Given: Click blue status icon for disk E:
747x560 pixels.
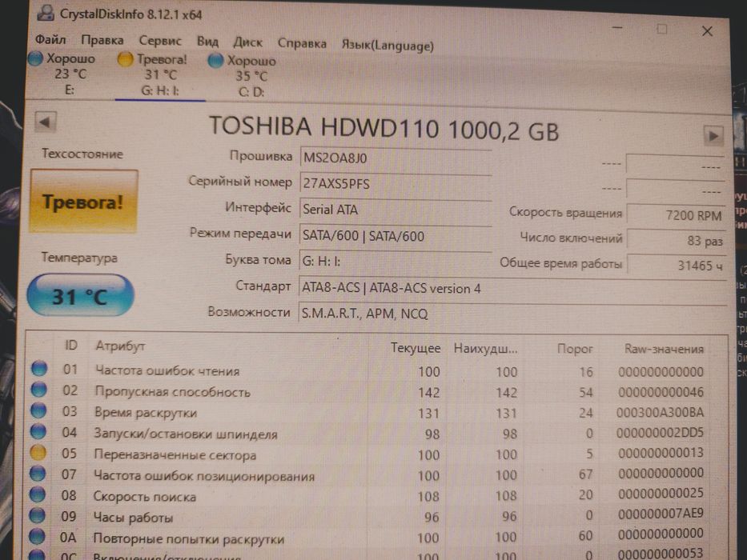Looking at the screenshot, I should coord(35,59).
